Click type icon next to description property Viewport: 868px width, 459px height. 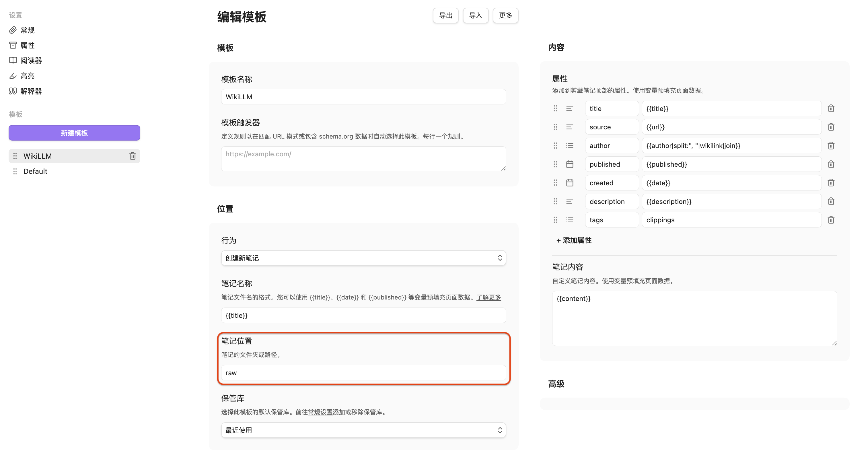tap(569, 201)
